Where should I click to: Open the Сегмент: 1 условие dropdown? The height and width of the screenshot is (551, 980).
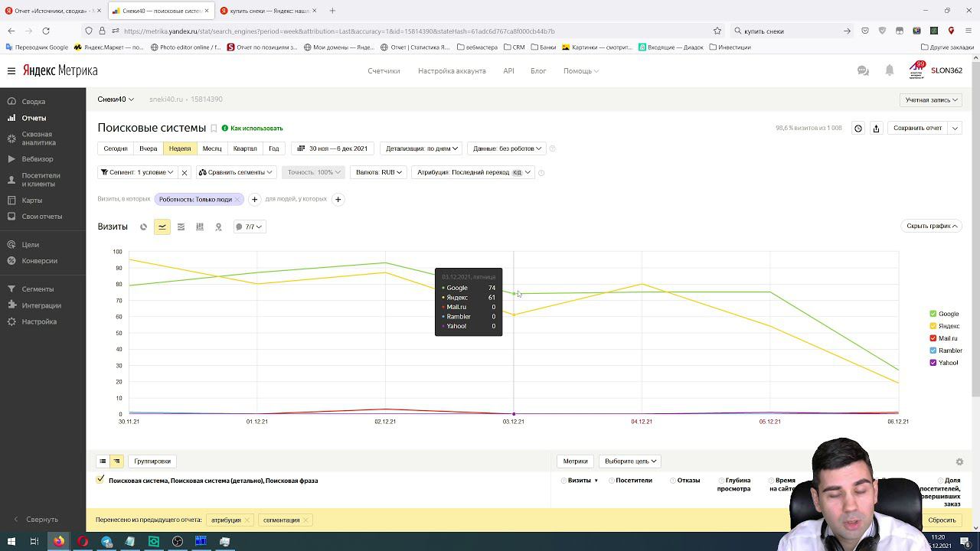tap(138, 172)
